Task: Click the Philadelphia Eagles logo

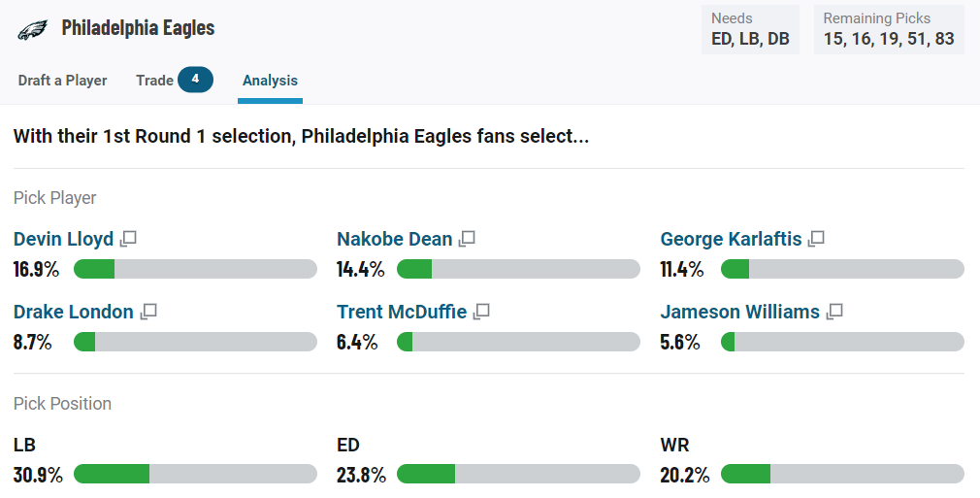Action: (x=32, y=29)
